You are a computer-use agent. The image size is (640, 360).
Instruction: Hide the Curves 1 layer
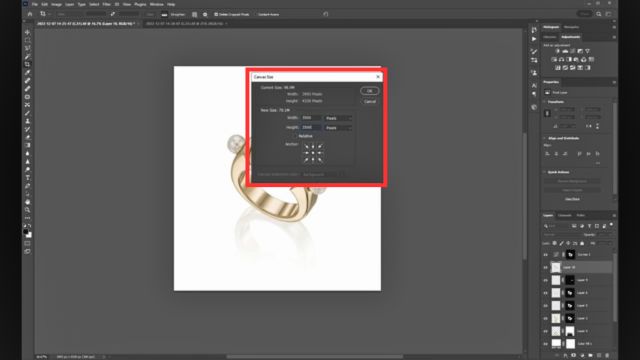[545, 255]
